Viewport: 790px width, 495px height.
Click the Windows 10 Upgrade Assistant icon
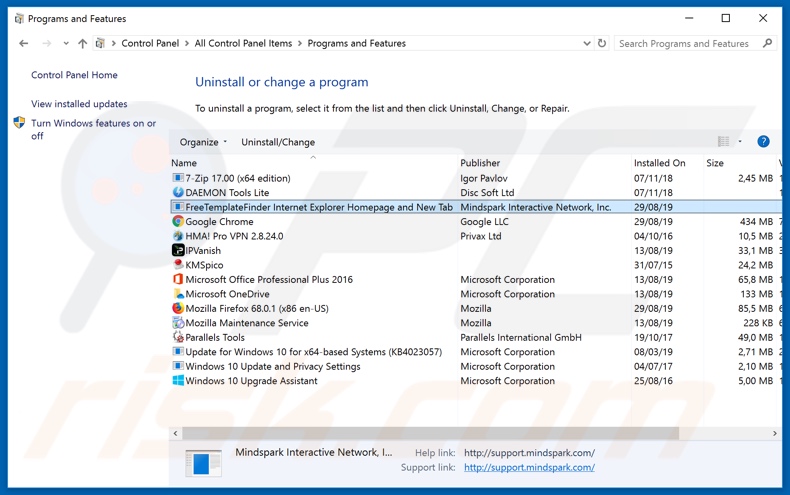[178, 381]
